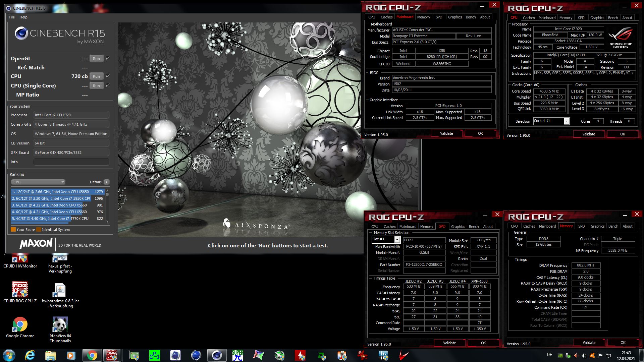The width and height of the screenshot is (644, 362).
Task: Launch Internet Explorer from the taskbar
Action: (30, 355)
